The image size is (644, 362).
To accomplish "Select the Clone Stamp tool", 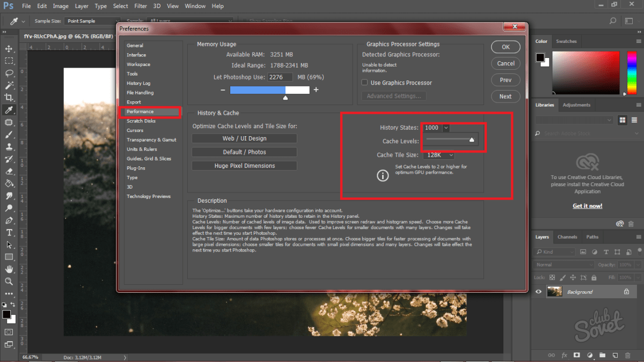I will coord(9,146).
